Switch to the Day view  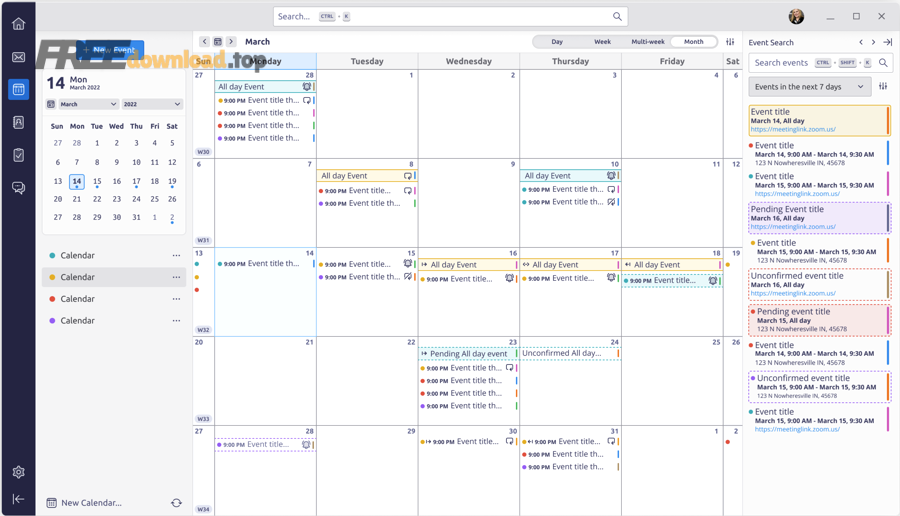pyautogui.click(x=557, y=41)
